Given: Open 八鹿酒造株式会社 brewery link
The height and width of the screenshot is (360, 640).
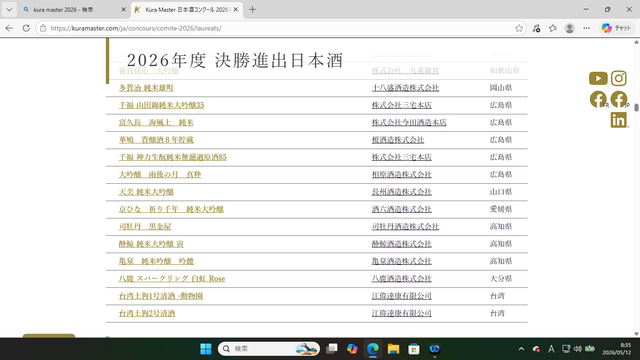Looking at the screenshot, I should [x=402, y=278].
